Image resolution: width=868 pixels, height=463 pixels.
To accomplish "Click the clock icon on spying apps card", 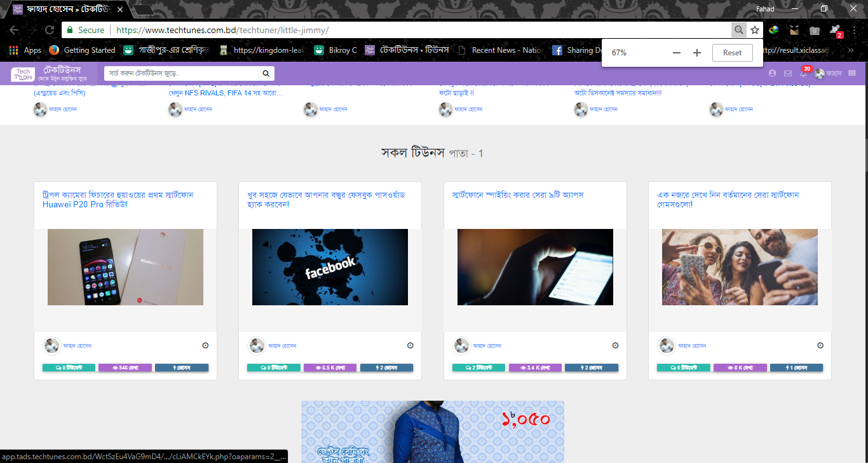I will click(x=615, y=345).
